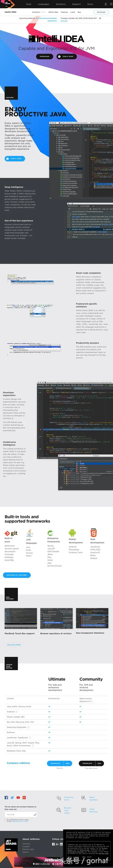Open Browse repository at revision thumbnail

point(56,618)
